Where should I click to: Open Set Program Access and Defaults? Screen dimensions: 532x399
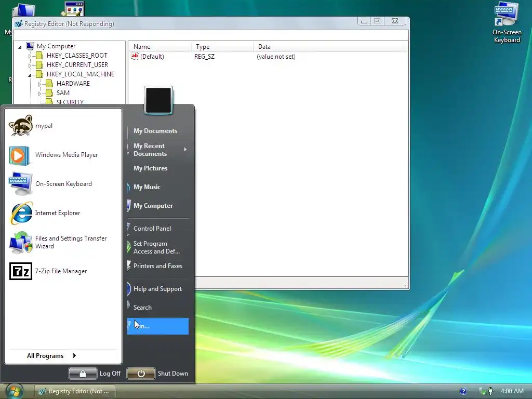158,247
